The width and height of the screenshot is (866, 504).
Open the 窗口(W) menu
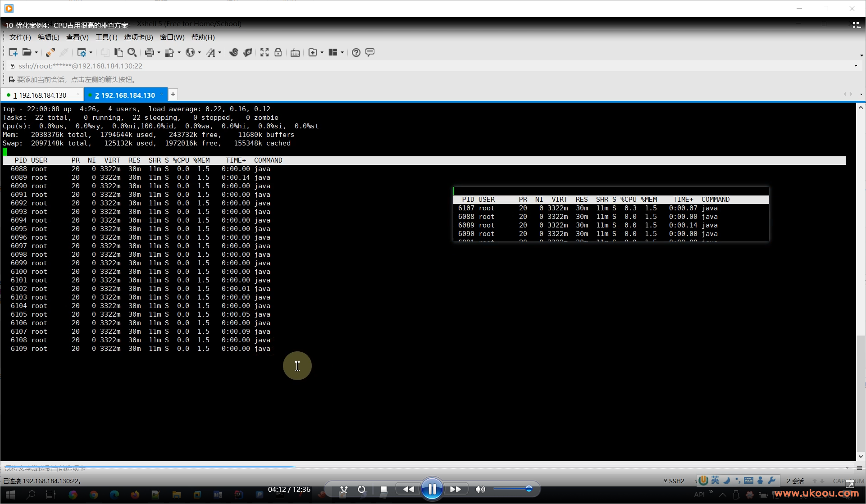coord(172,37)
